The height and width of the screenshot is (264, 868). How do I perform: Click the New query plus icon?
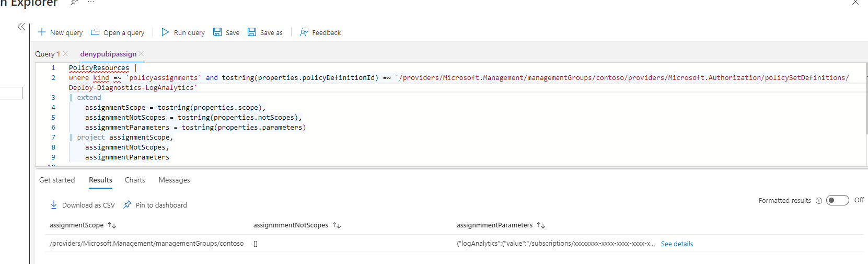pyautogui.click(x=42, y=32)
